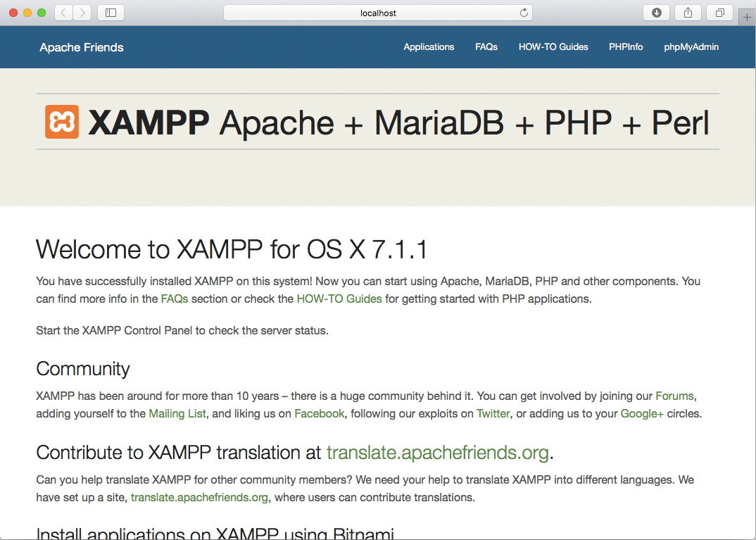Select HOW-TO Guides in the top menu

click(x=553, y=47)
